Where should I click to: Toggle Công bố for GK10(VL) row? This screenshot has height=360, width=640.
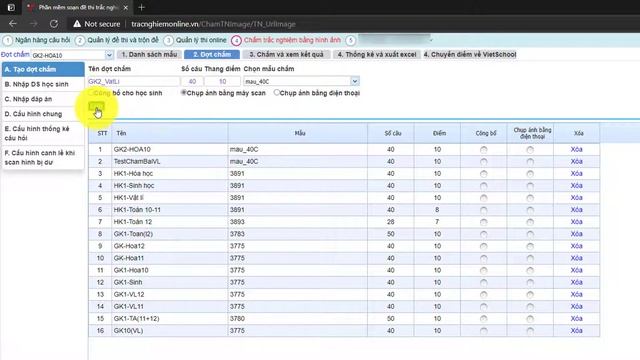click(x=484, y=331)
